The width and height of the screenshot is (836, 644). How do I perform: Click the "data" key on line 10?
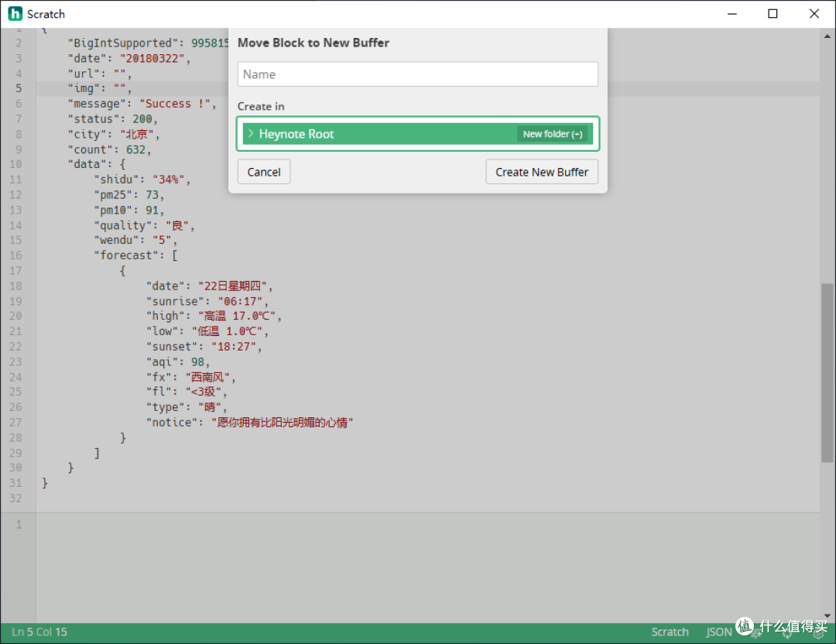click(x=87, y=164)
